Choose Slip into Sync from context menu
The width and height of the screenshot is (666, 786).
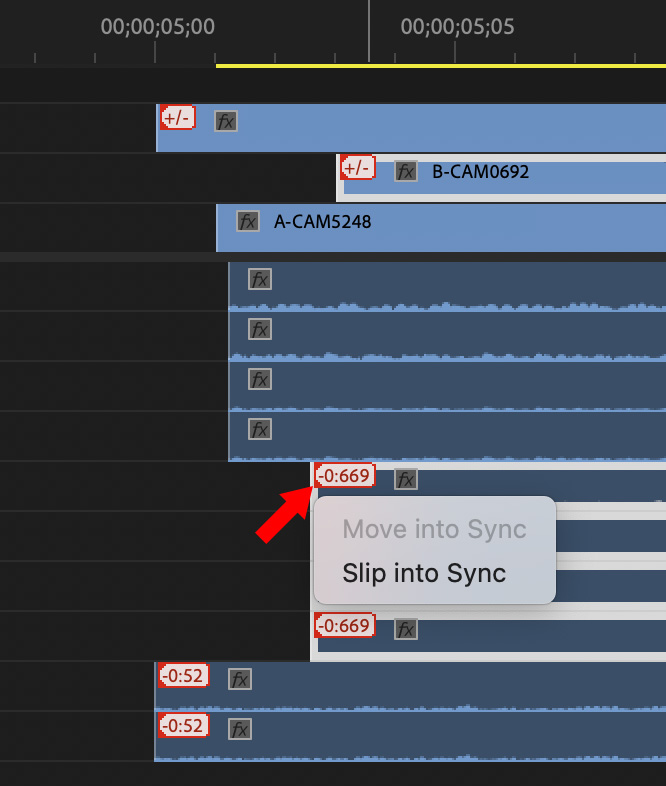[424, 573]
